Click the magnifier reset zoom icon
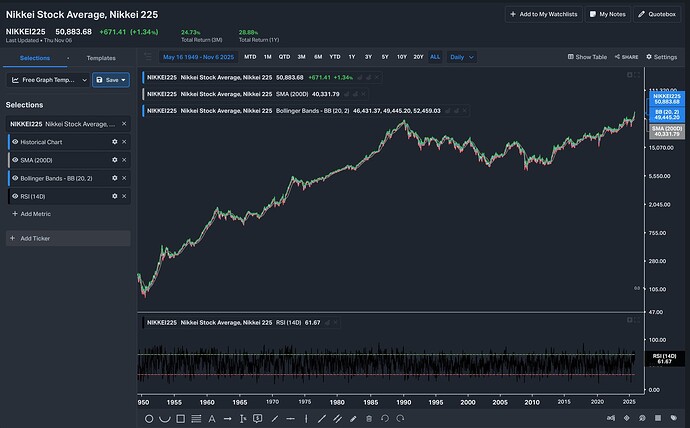The image size is (690, 428). 642,418
